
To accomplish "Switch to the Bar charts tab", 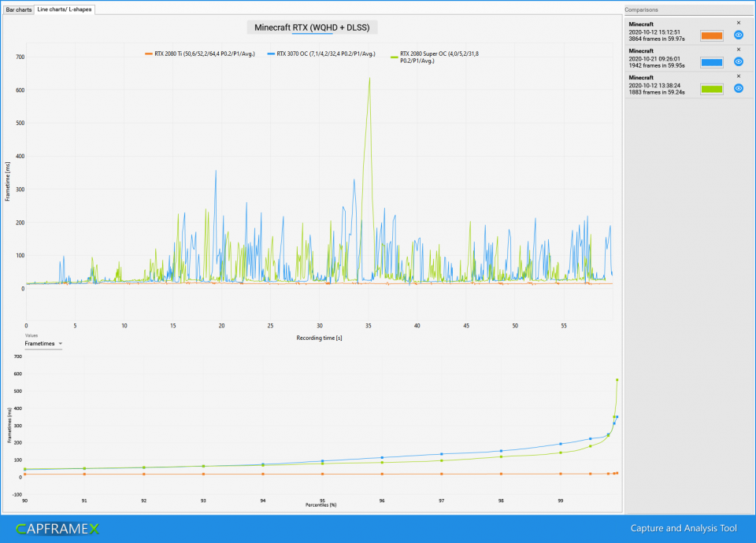I will 18,9.
